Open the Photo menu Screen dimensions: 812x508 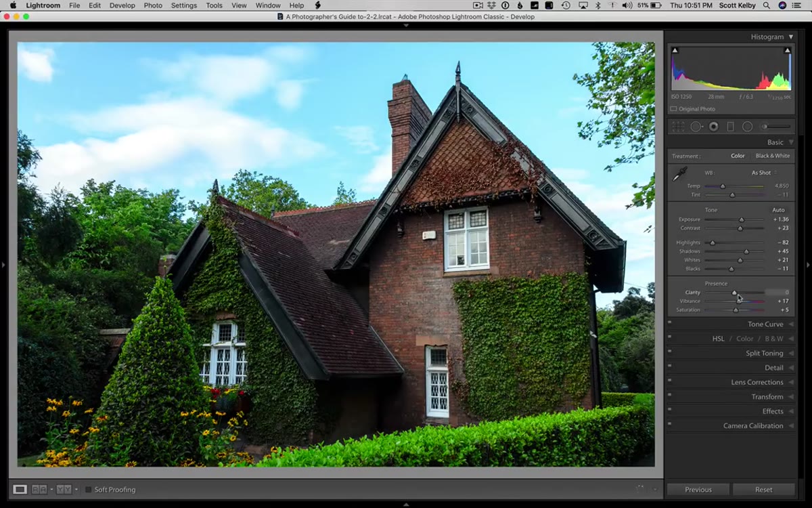(153, 5)
